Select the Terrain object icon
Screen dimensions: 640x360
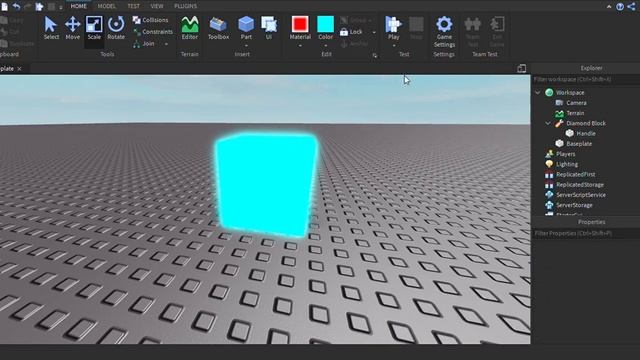559,113
